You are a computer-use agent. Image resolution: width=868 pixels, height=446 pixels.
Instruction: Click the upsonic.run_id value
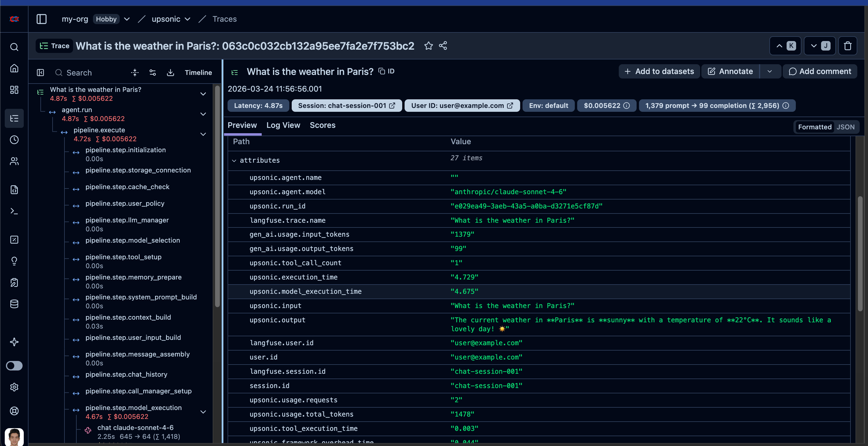[x=526, y=206]
